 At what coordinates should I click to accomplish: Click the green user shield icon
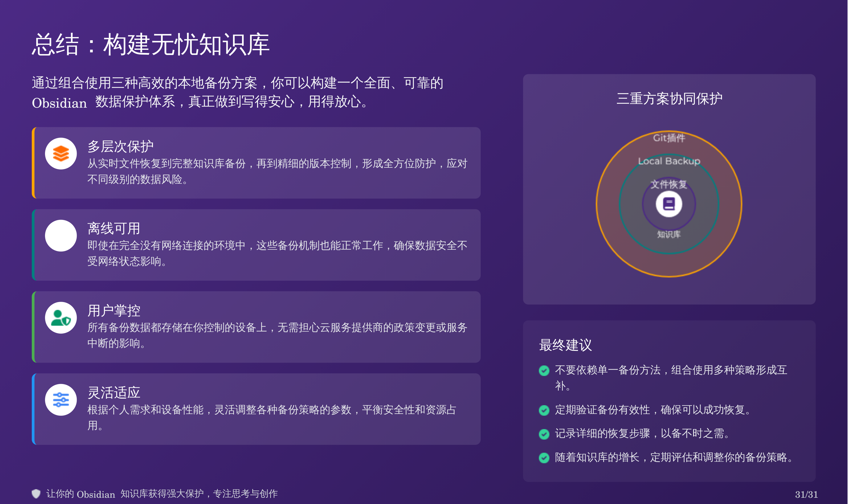pyautogui.click(x=61, y=318)
